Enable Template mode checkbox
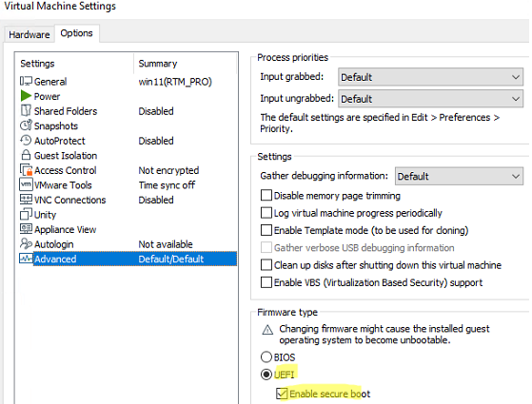The image size is (532, 404). (266, 230)
